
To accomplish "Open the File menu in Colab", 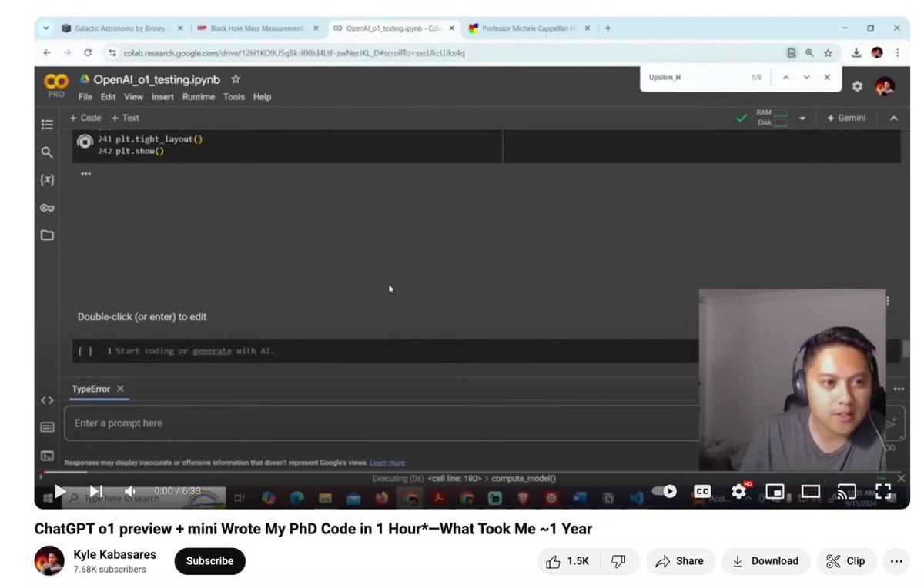I will point(85,97).
